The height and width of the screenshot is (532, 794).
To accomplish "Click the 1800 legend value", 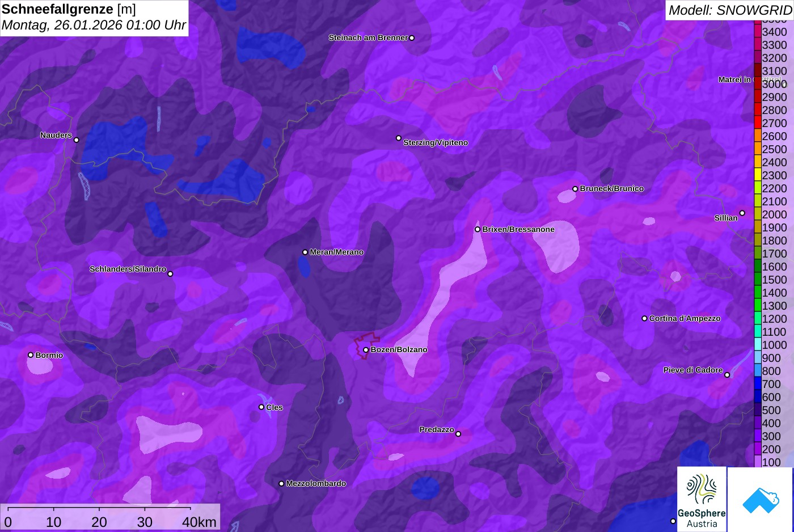I will [775, 240].
